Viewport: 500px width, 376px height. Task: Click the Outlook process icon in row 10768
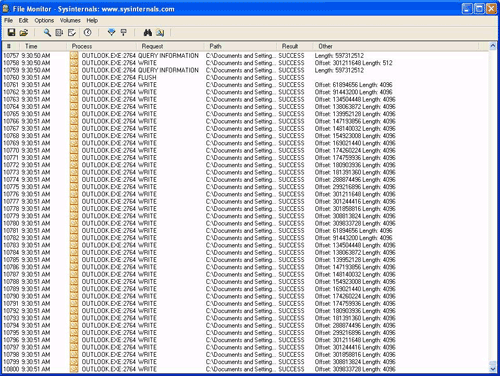coord(74,136)
